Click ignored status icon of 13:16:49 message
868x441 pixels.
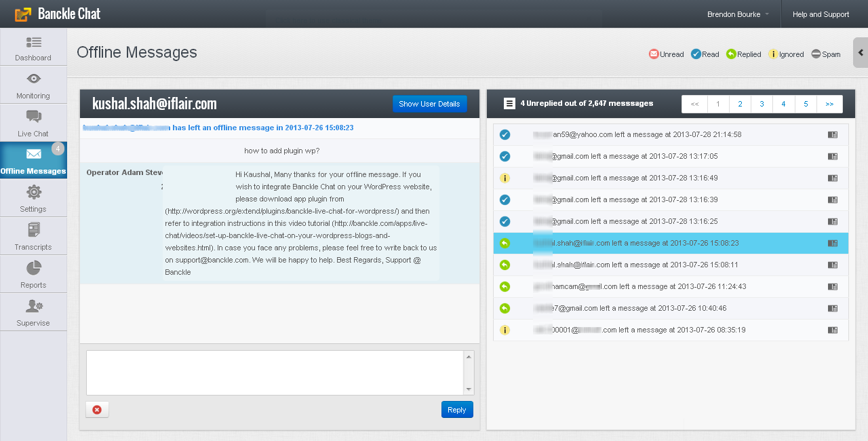click(x=505, y=178)
